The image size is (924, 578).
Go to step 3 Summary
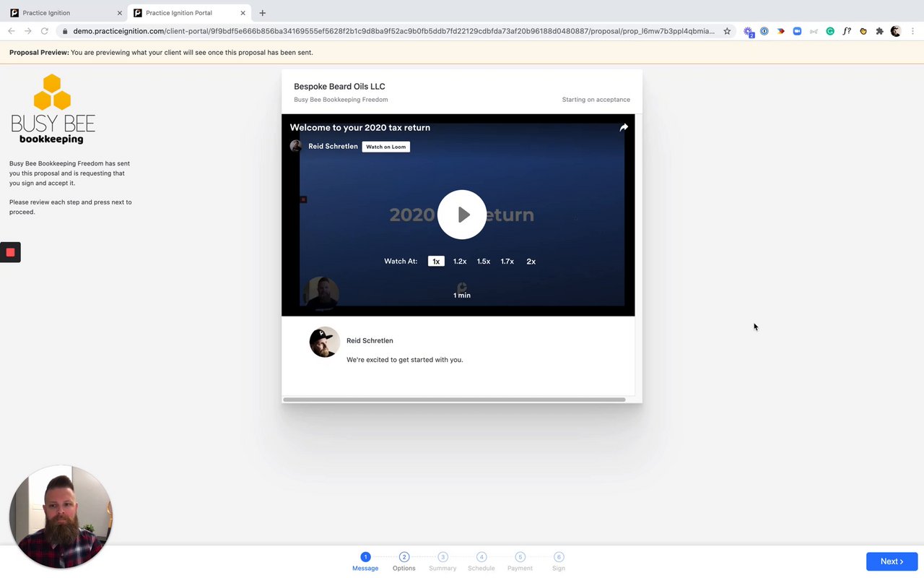(443, 562)
